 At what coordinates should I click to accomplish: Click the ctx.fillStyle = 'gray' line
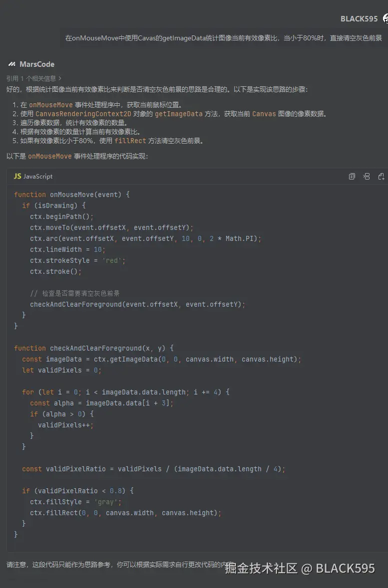coord(76,502)
